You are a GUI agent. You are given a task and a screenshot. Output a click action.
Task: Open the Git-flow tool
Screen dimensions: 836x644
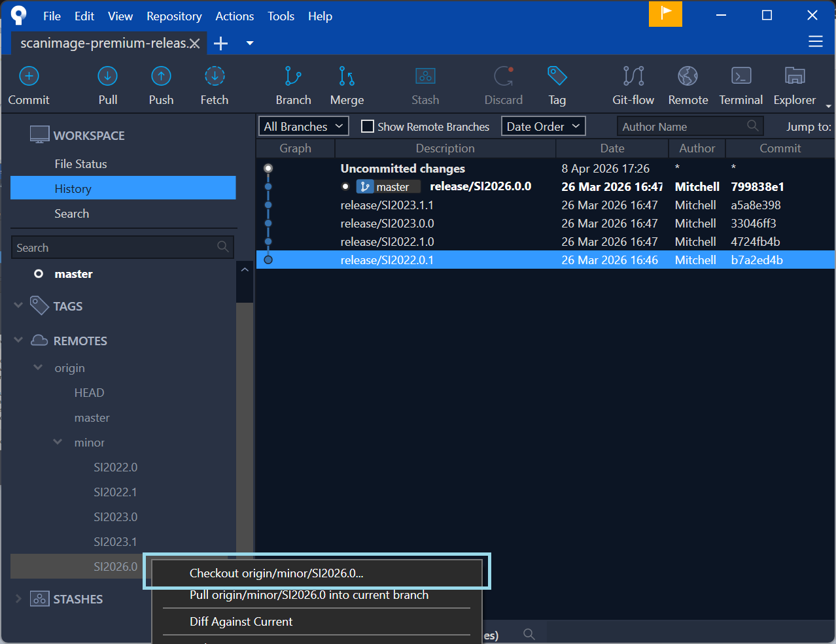click(x=633, y=86)
